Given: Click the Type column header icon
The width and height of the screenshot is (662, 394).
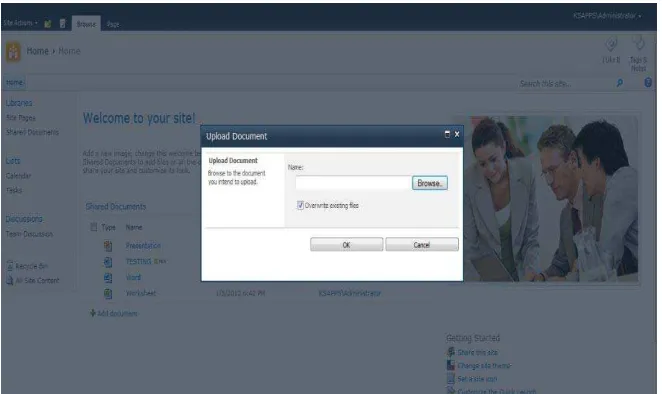Looking at the screenshot, I should tap(94, 227).
